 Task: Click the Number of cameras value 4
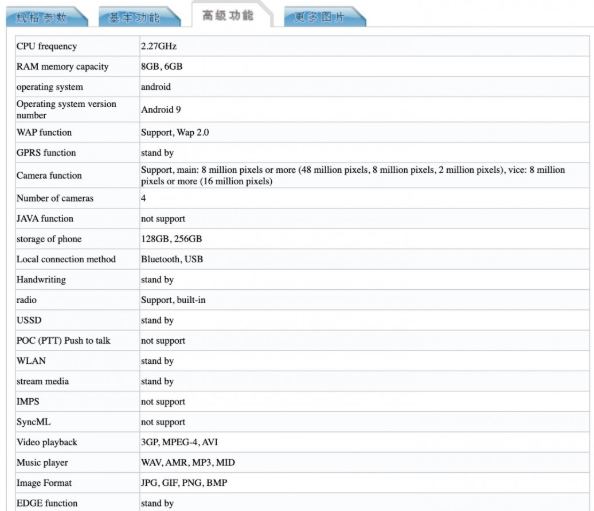tap(143, 198)
